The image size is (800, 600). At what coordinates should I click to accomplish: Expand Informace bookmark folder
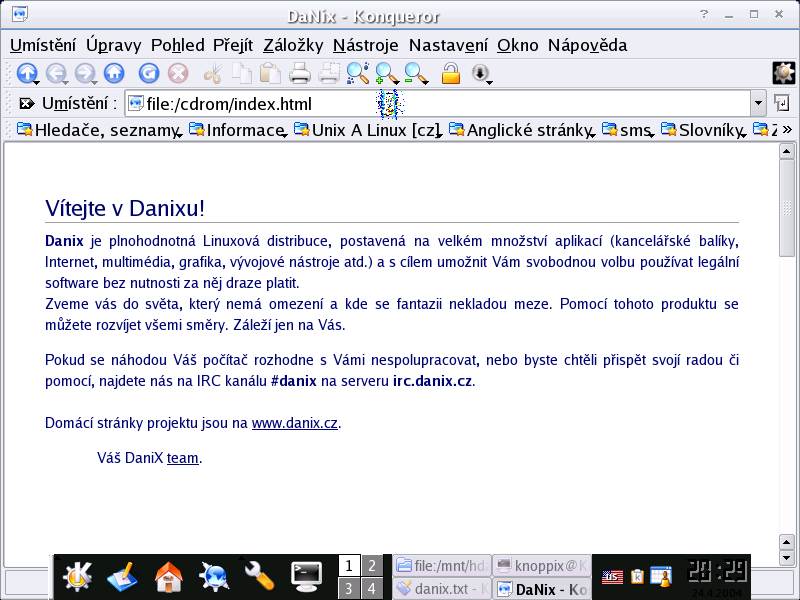click(x=238, y=130)
